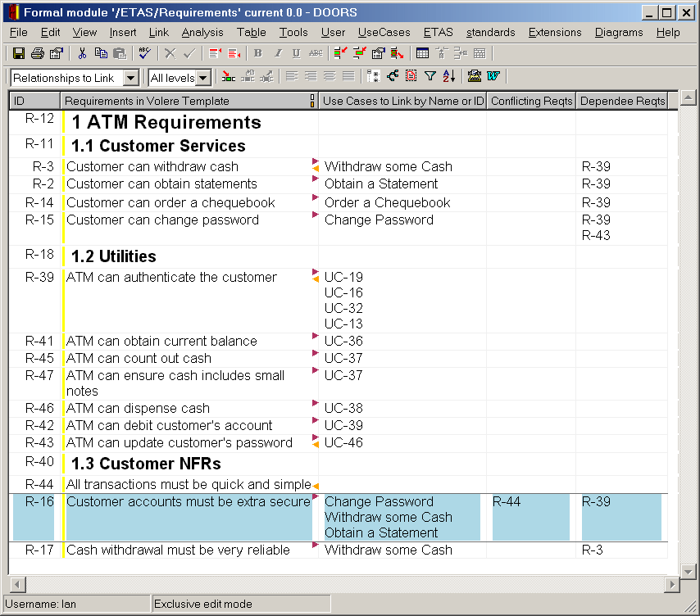Toggle bold formatting

[258, 53]
